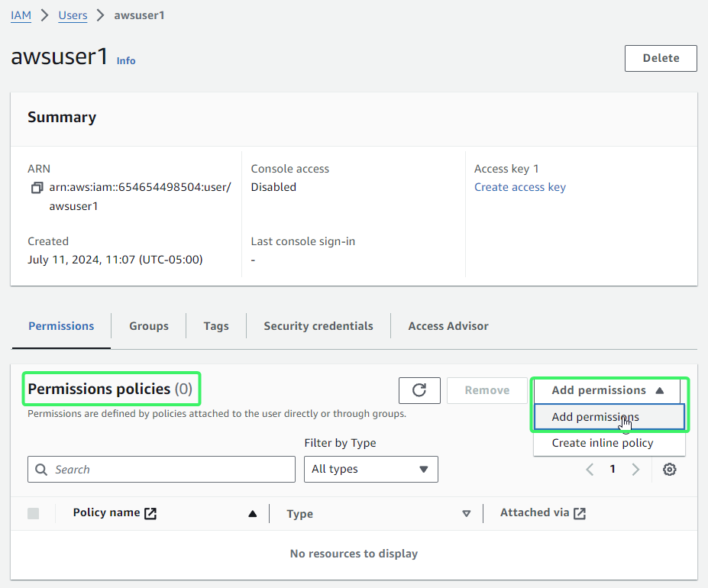Select all policies checkbox in table header
The width and height of the screenshot is (708, 588).
34,513
